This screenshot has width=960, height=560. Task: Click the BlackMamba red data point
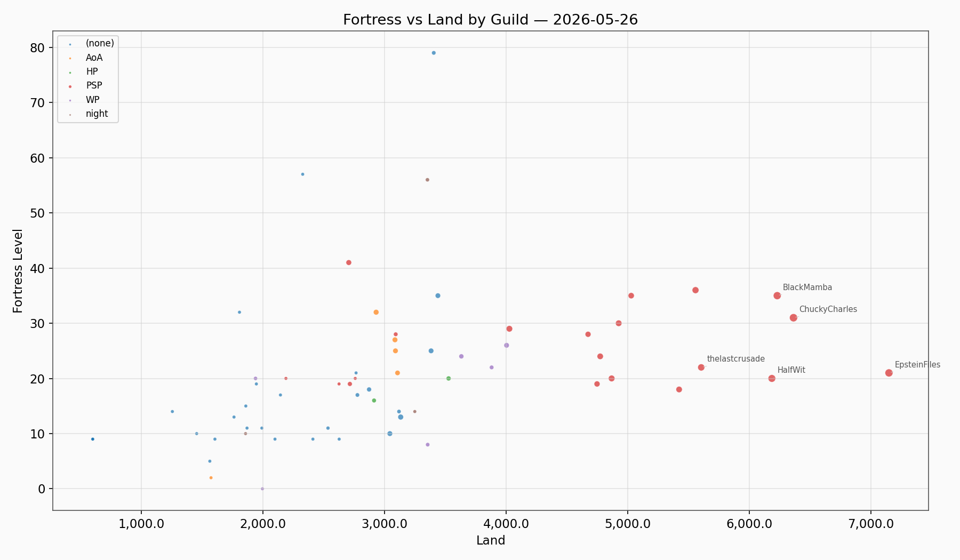pos(777,295)
